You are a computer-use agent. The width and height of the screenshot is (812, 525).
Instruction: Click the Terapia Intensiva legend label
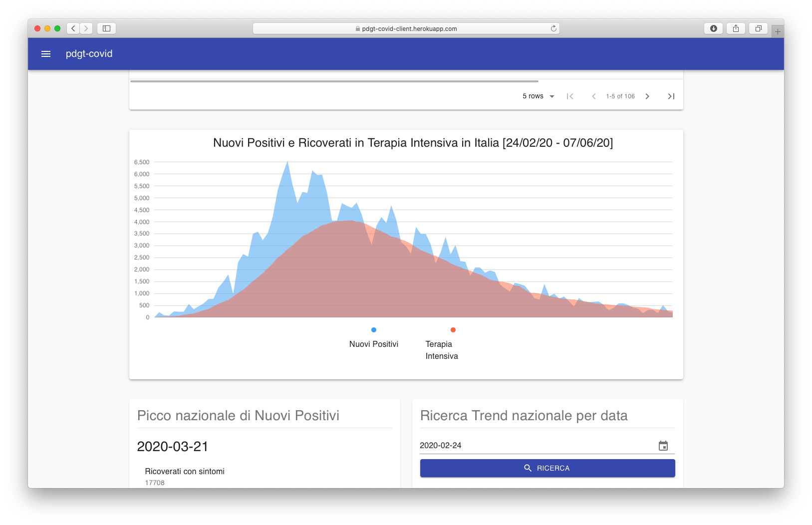click(x=442, y=350)
